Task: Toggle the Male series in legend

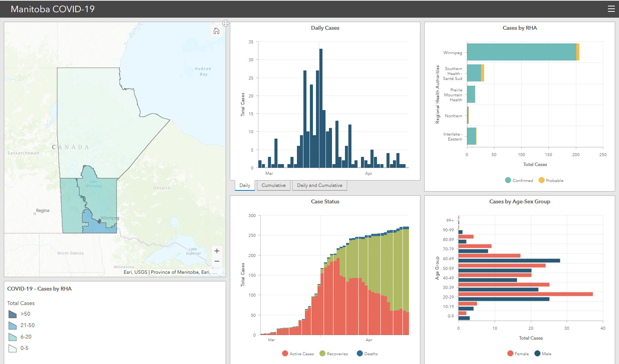Action: pyautogui.click(x=537, y=354)
